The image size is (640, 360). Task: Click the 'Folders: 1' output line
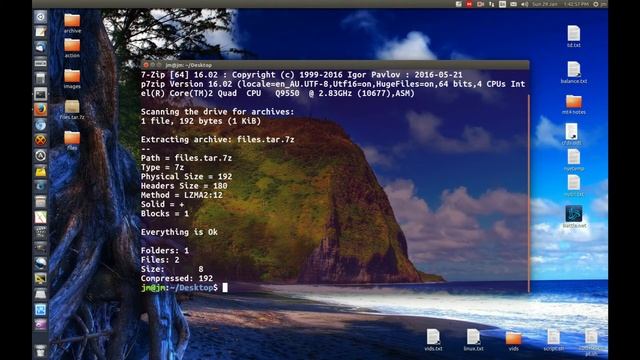click(165, 250)
